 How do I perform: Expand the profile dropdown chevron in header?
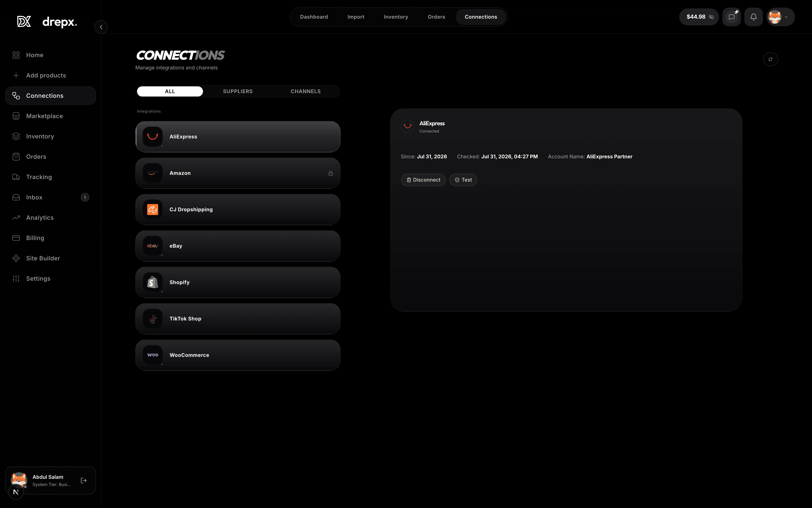tap(786, 17)
